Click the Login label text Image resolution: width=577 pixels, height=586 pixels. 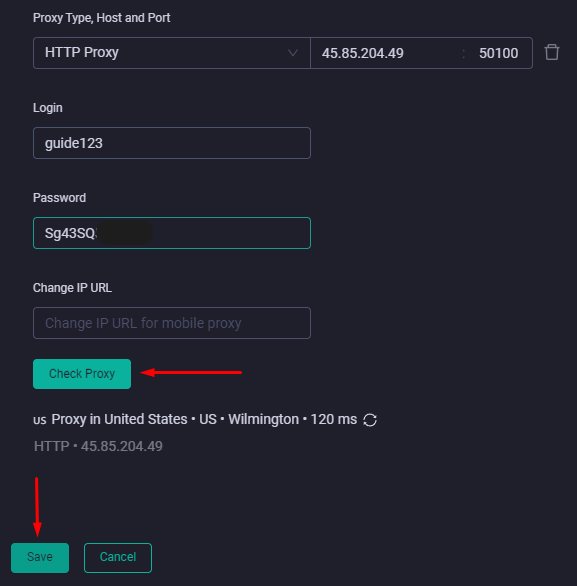tap(48, 108)
